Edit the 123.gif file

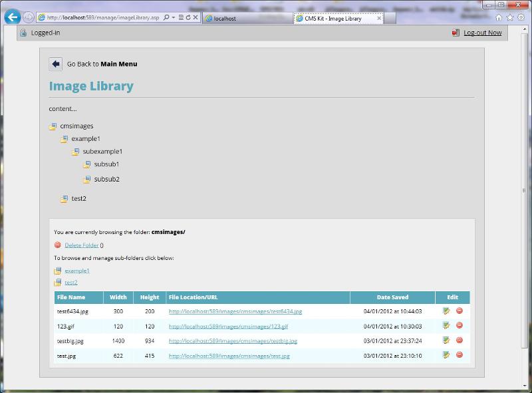[x=446, y=325]
